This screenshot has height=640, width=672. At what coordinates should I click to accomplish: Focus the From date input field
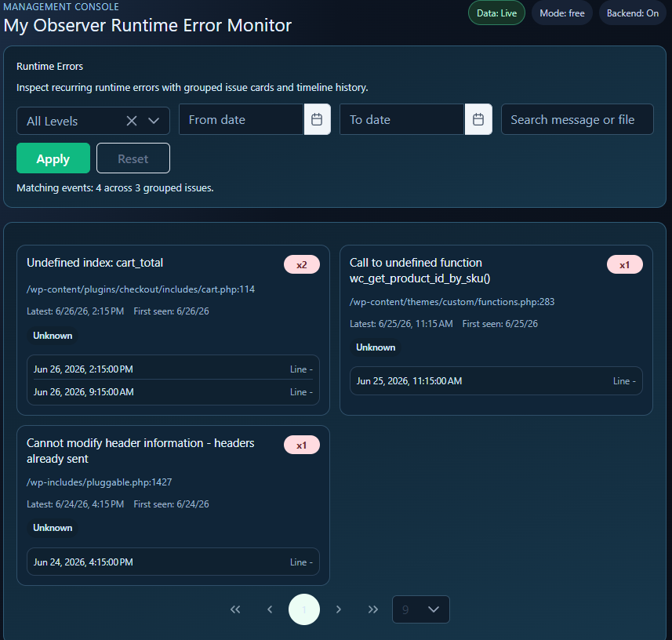tap(242, 119)
